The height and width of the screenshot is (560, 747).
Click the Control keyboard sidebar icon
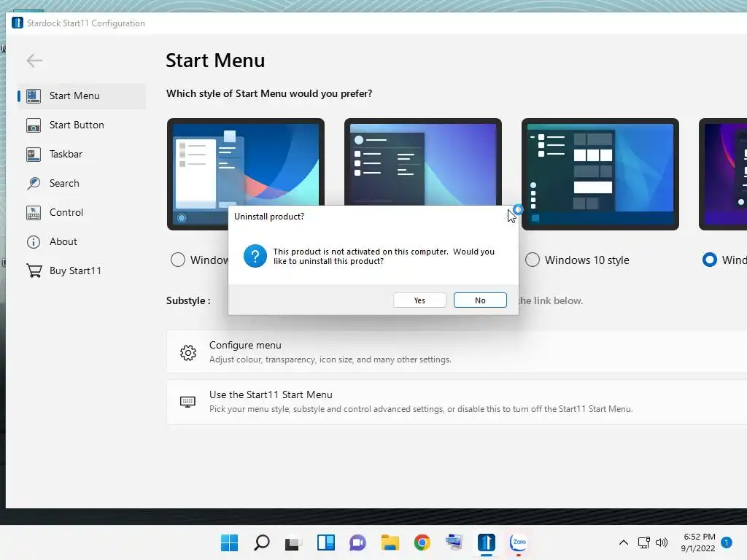[34, 212]
